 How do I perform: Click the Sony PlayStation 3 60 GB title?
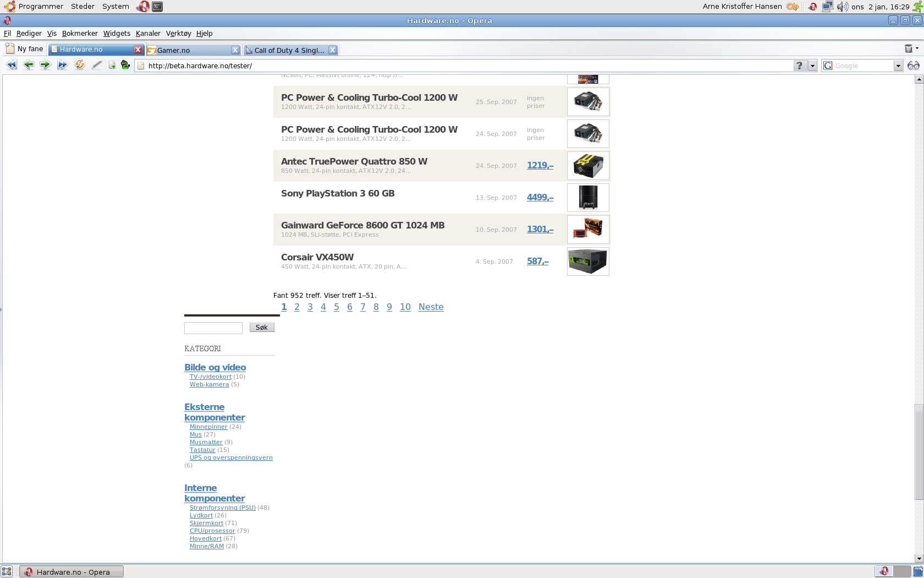[338, 193]
